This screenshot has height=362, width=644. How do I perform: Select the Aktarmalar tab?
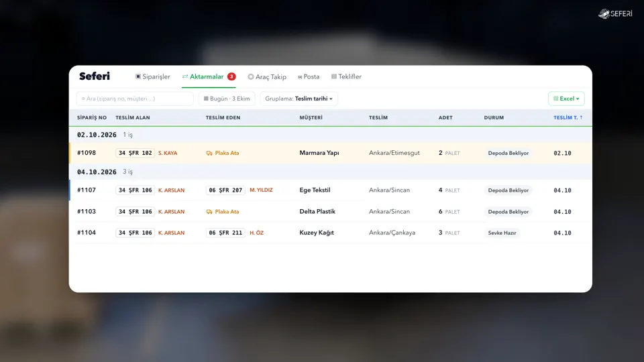click(x=209, y=76)
